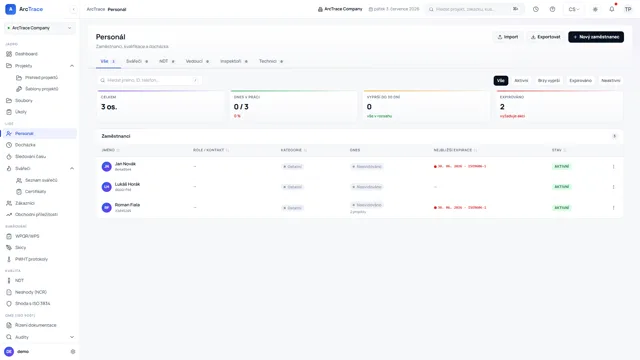Open Šablony projektů in the sidebar
The height and width of the screenshot is (360, 640).
41,89
